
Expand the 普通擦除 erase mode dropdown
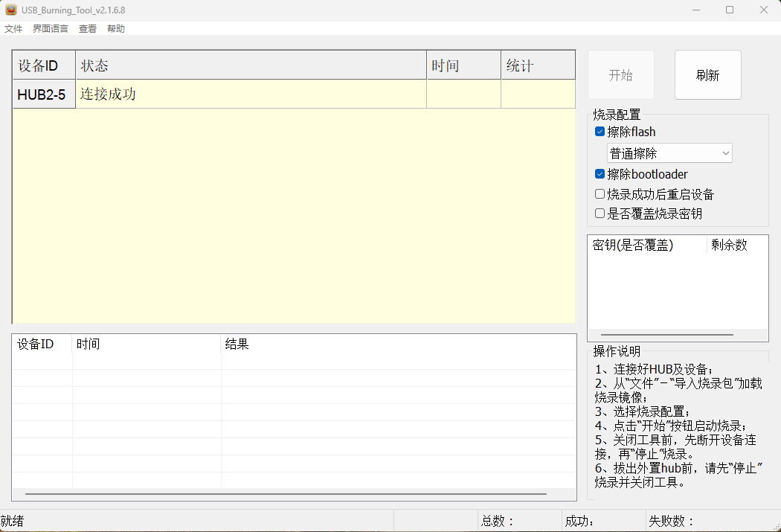tap(669, 153)
